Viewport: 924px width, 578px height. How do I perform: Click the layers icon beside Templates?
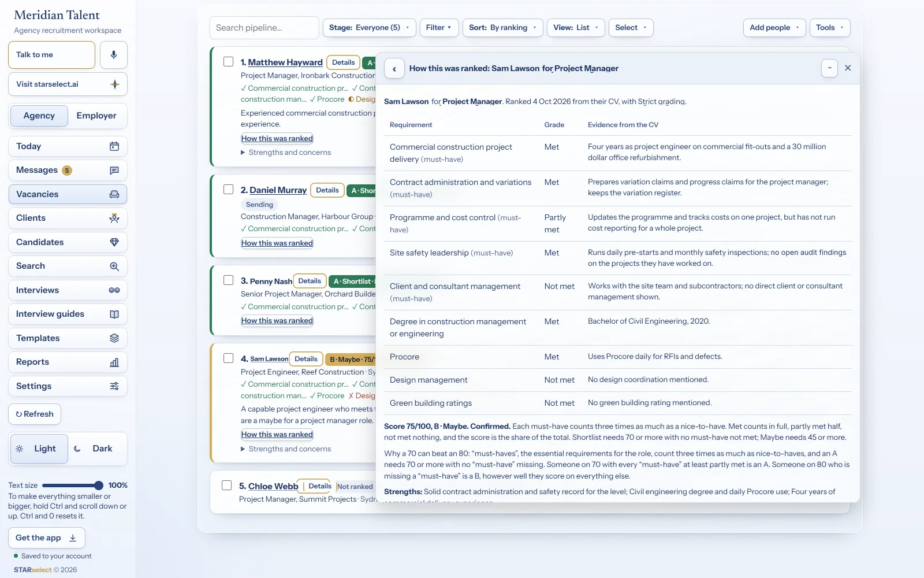click(114, 338)
